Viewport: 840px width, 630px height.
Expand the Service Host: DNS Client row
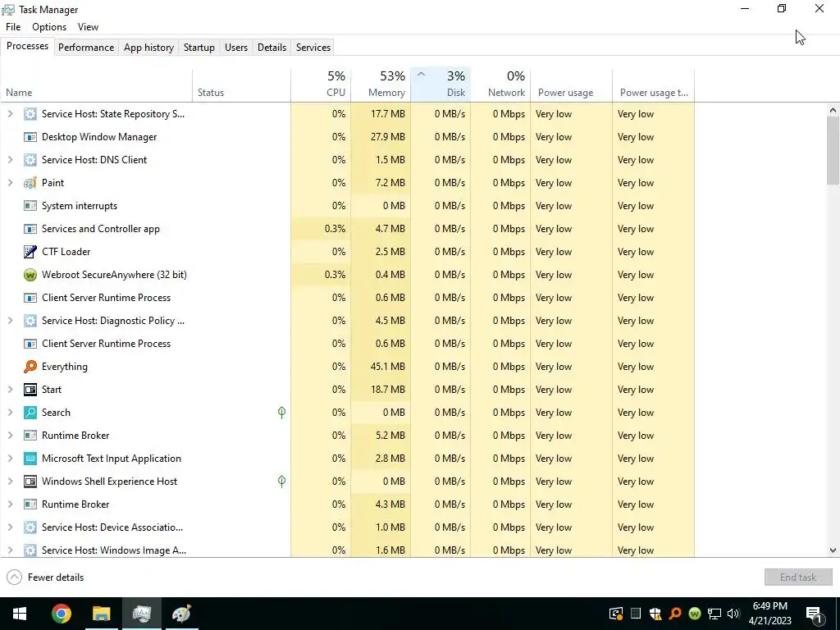pos(10,160)
